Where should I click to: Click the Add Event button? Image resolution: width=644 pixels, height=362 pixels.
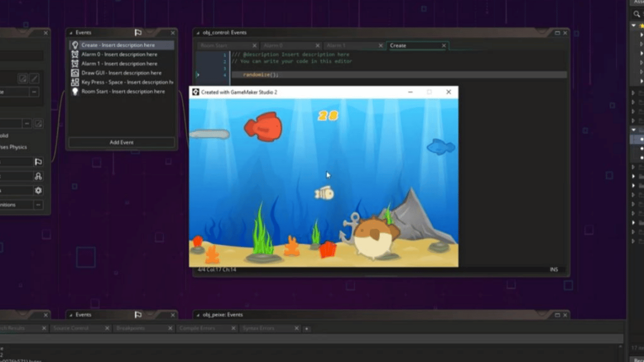[121, 142]
